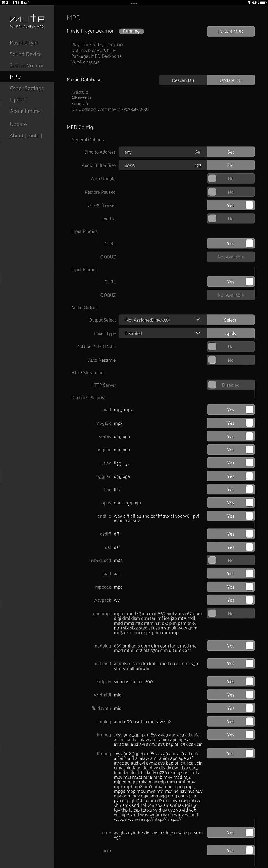
Task: Toggle the mpcdec decoder plugin
Action: click(231, 587)
